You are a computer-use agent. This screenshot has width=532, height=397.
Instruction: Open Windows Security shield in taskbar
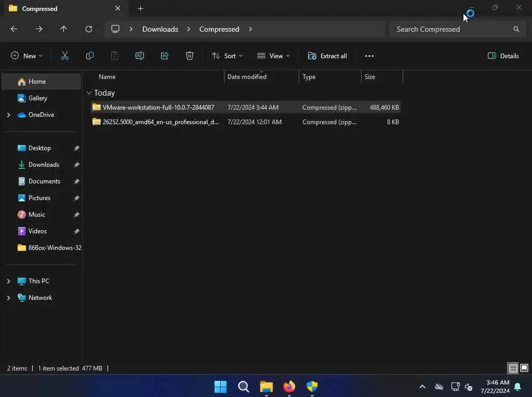312,387
